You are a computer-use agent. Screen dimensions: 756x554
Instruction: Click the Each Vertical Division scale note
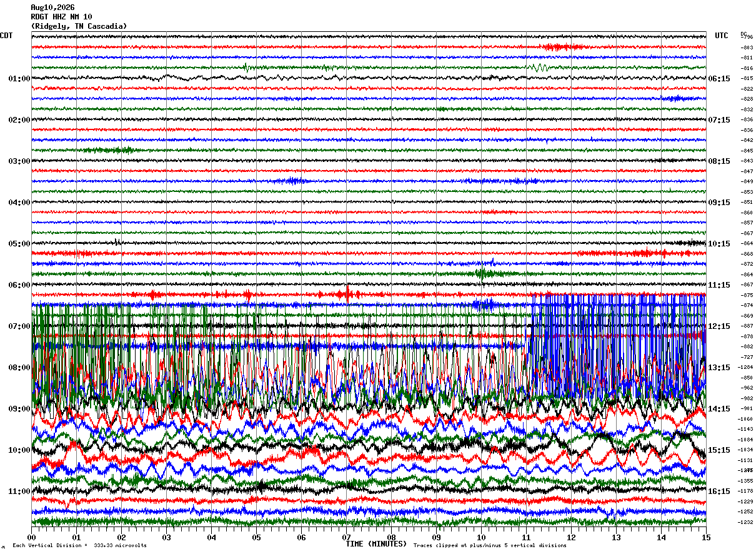coord(80,545)
